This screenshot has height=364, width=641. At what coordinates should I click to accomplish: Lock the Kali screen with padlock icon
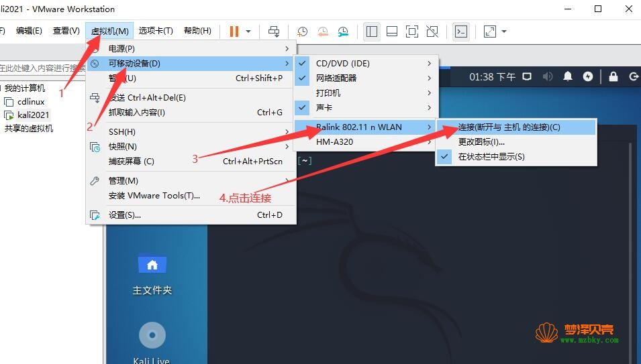pos(613,76)
